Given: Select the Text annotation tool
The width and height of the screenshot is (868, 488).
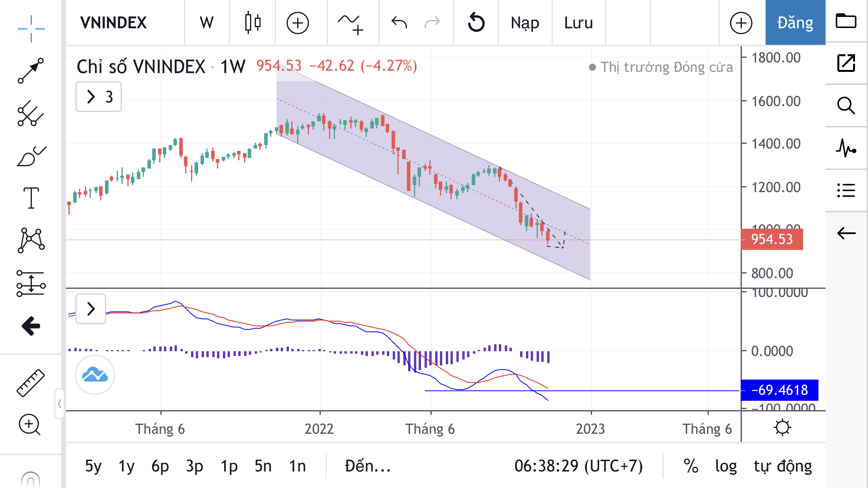Looking at the screenshot, I should click(x=31, y=198).
